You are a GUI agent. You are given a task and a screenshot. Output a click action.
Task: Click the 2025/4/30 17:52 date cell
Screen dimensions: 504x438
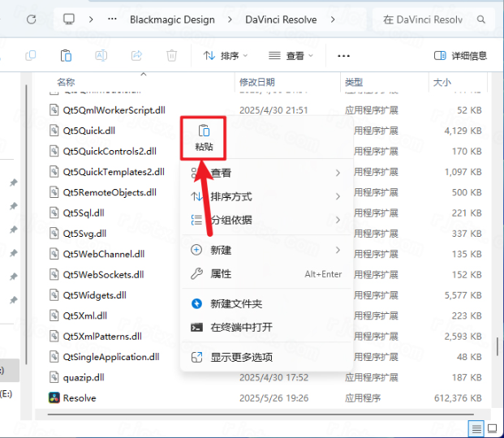274,377
